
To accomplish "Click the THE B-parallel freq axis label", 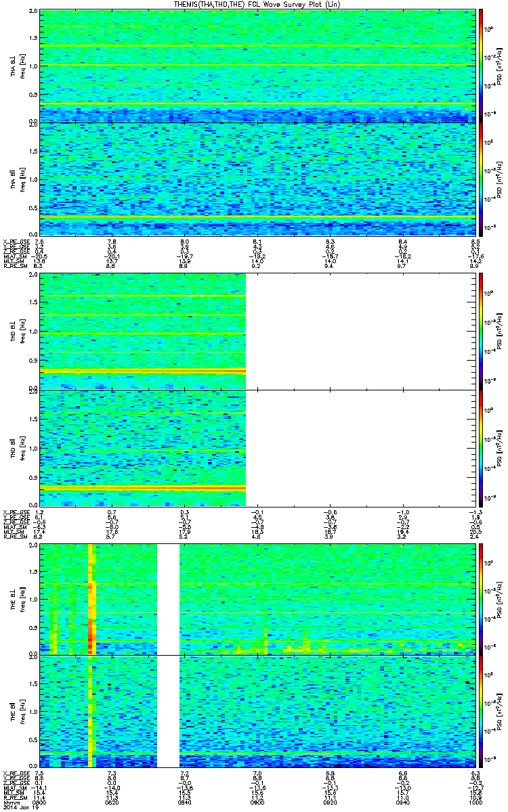I will coord(16,712).
